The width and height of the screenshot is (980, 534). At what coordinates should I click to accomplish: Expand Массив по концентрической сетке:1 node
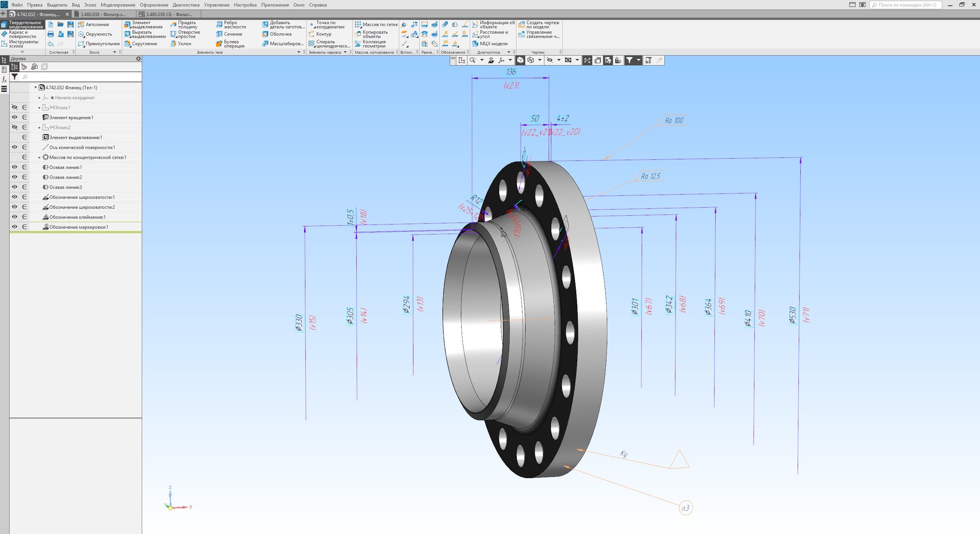pos(39,157)
